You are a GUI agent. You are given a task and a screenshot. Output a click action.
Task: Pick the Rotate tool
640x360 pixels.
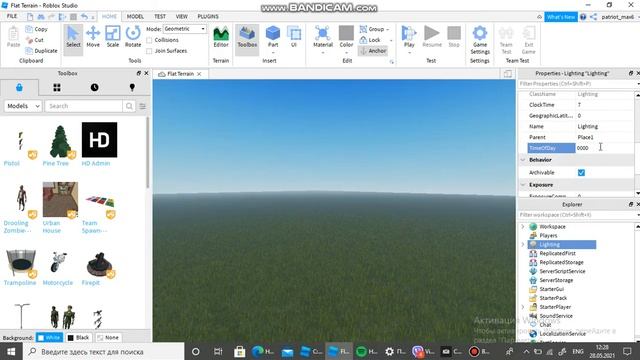point(133,37)
